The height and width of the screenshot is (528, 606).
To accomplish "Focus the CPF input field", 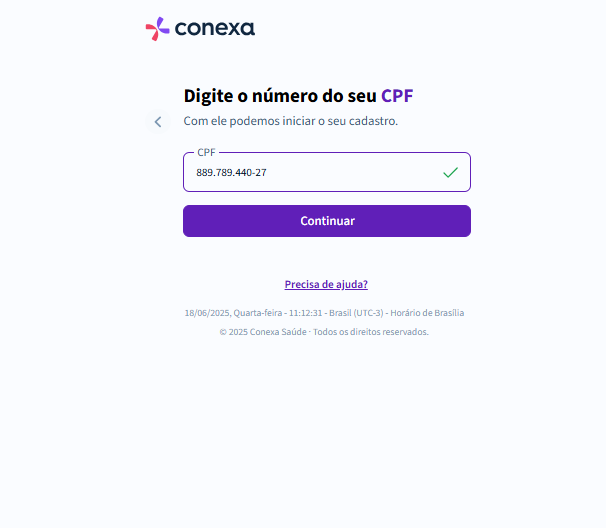I will 327,172.
